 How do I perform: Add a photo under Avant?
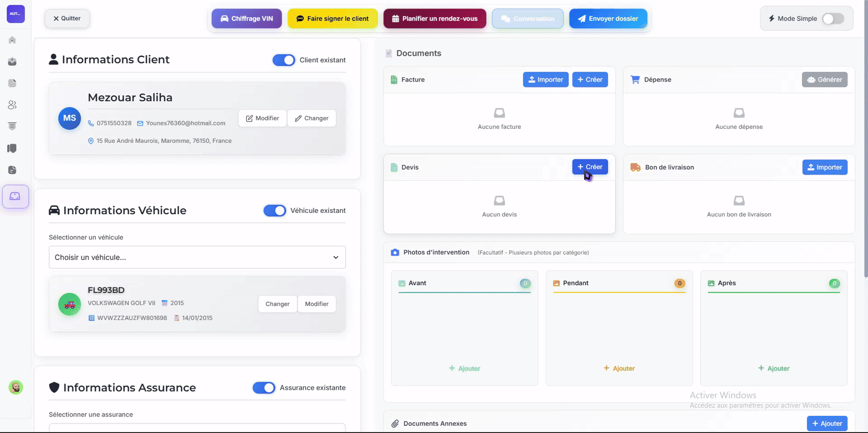click(x=465, y=368)
